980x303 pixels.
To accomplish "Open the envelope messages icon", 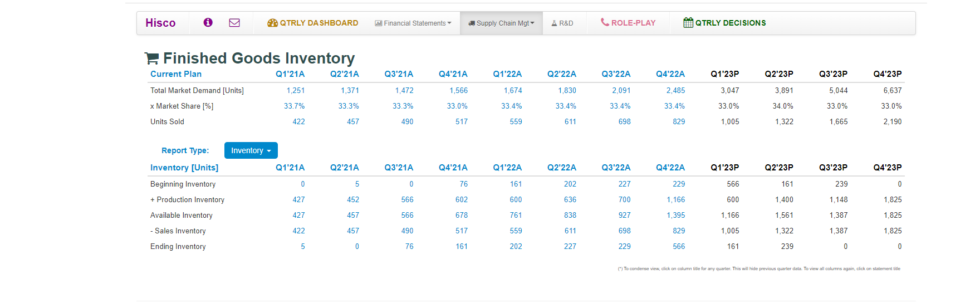I will [234, 23].
